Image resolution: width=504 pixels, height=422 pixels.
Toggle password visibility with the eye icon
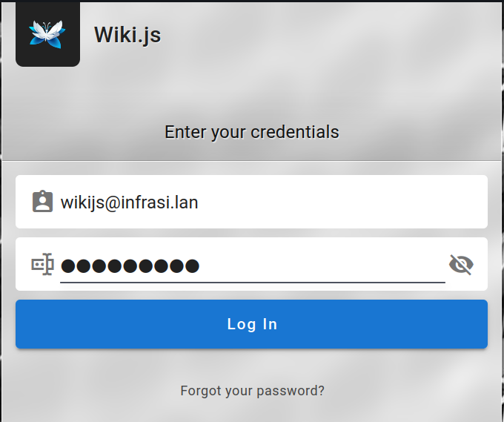pyautogui.click(x=461, y=265)
